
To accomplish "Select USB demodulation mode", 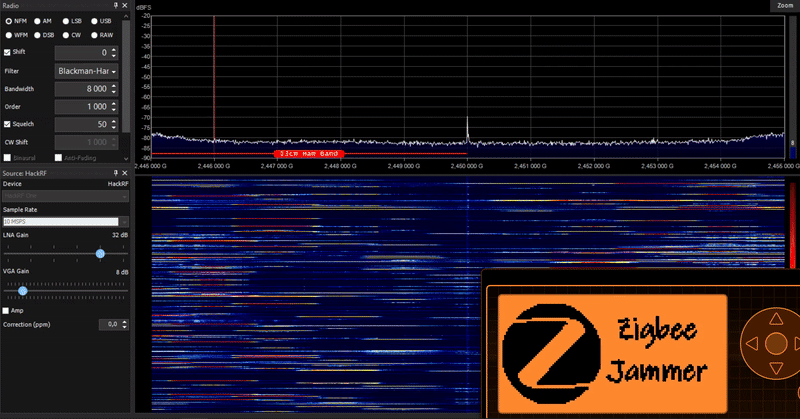I will [94, 21].
